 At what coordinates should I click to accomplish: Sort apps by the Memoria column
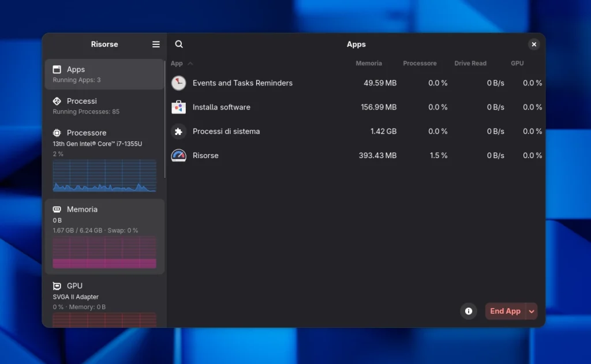click(369, 63)
